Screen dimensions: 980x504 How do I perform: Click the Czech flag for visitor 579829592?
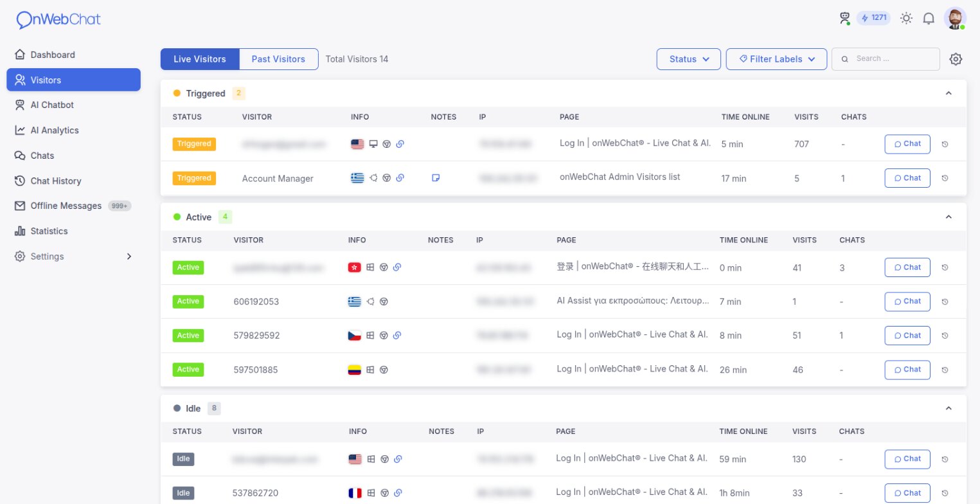point(354,336)
